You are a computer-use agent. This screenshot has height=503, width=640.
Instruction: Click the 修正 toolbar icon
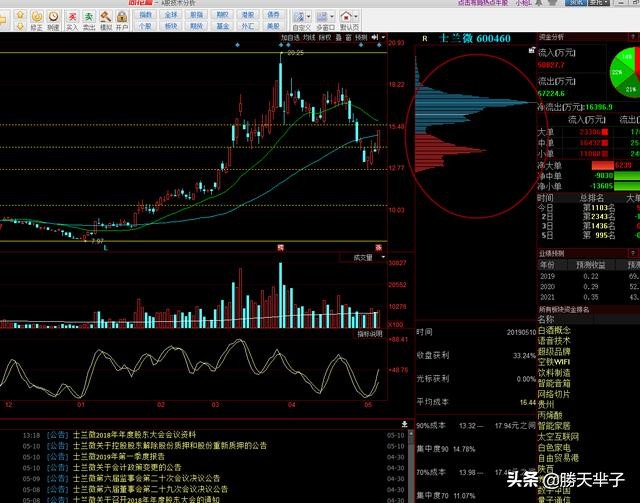click(37, 20)
